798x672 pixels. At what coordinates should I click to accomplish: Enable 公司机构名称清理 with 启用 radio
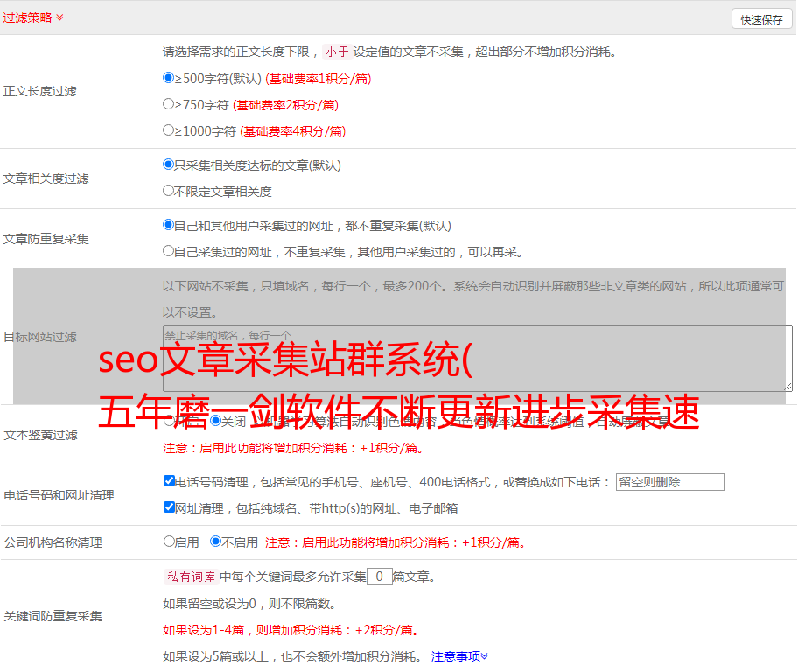click(169, 542)
